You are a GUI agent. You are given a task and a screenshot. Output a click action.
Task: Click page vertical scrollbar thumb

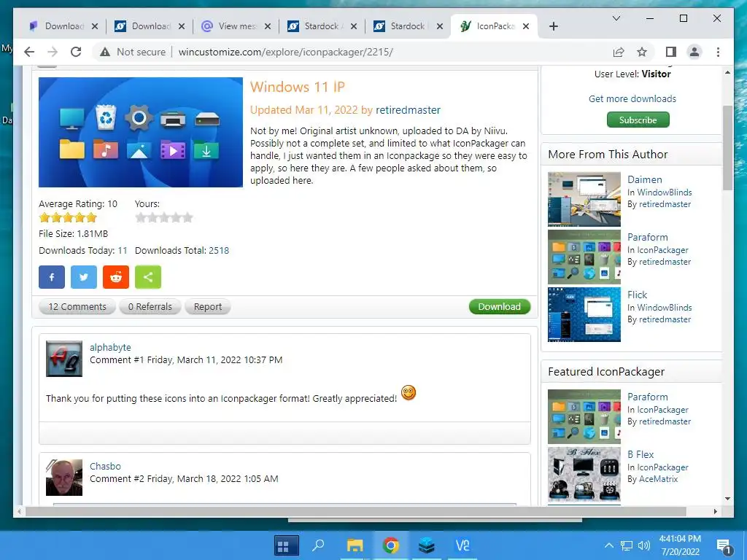727,147
